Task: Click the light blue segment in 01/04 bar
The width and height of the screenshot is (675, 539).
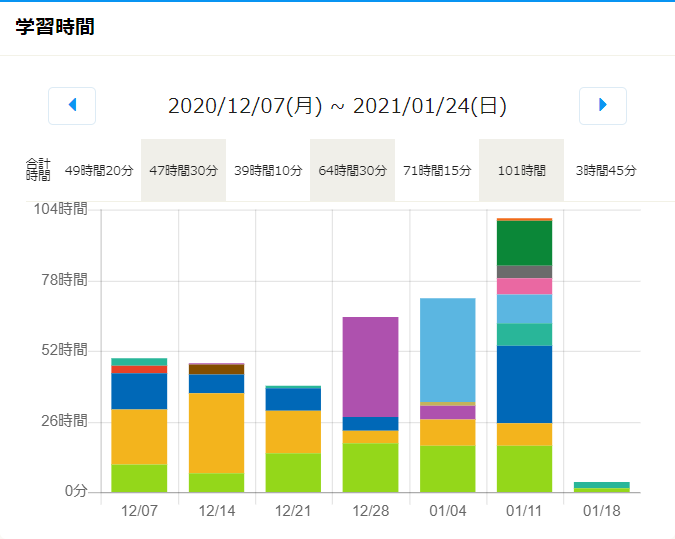Action: tap(447, 349)
